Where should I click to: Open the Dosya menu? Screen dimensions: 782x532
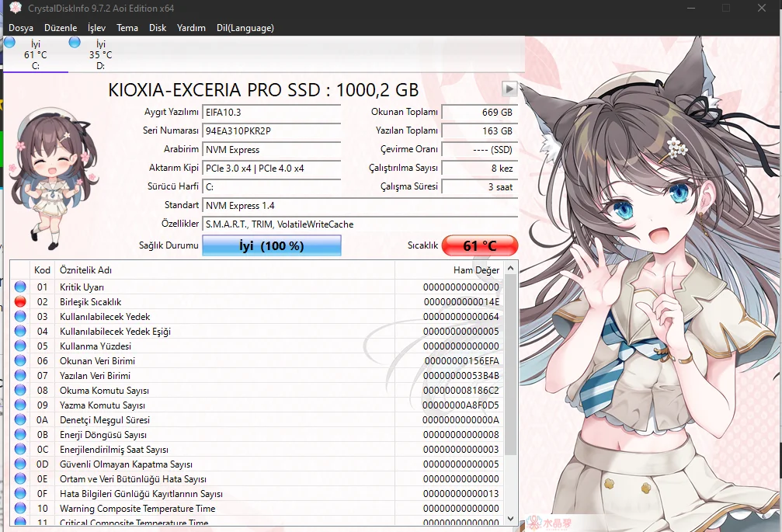[x=21, y=28]
